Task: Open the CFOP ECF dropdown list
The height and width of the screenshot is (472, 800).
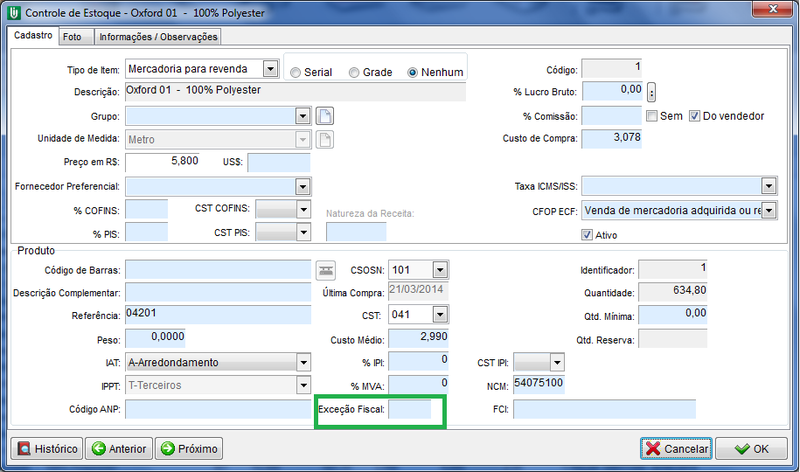Action: pyautogui.click(x=769, y=210)
